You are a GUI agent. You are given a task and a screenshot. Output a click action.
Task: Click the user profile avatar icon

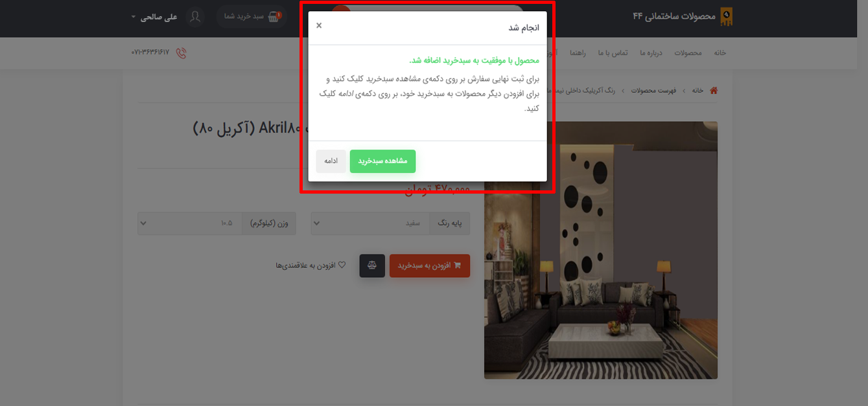(x=194, y=16)
